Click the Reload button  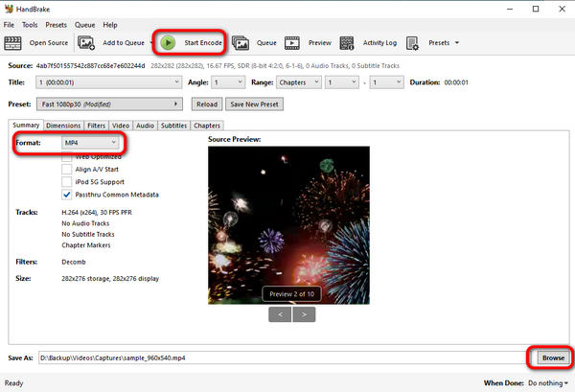(x=207, y=104)
